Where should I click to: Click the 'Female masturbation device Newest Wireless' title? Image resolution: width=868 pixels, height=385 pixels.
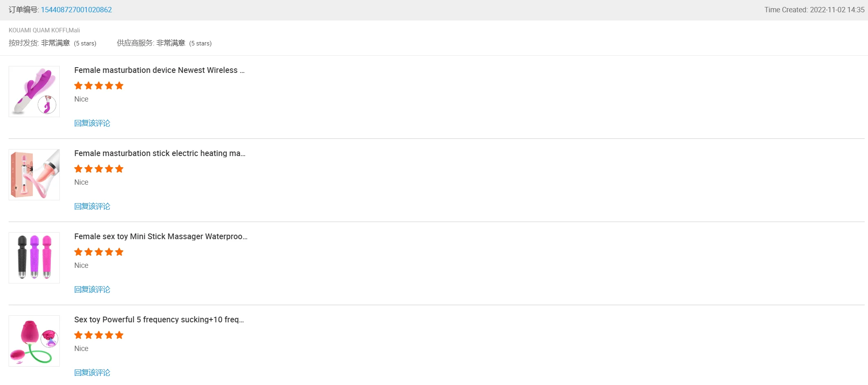[x=159, y=70]
